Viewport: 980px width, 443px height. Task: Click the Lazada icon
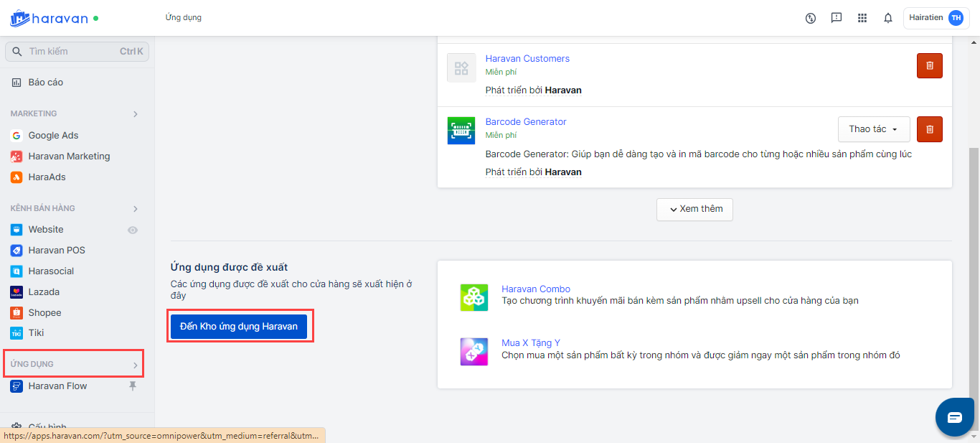pos(17,292)
